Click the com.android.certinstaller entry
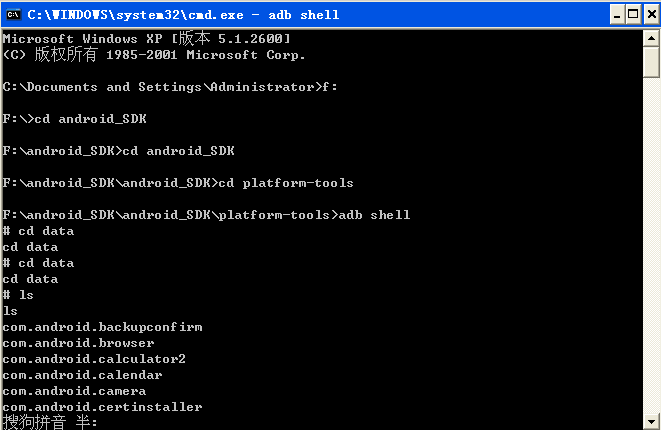The width and height of the screenshot is (661, 430). click(x=102, y=407)
